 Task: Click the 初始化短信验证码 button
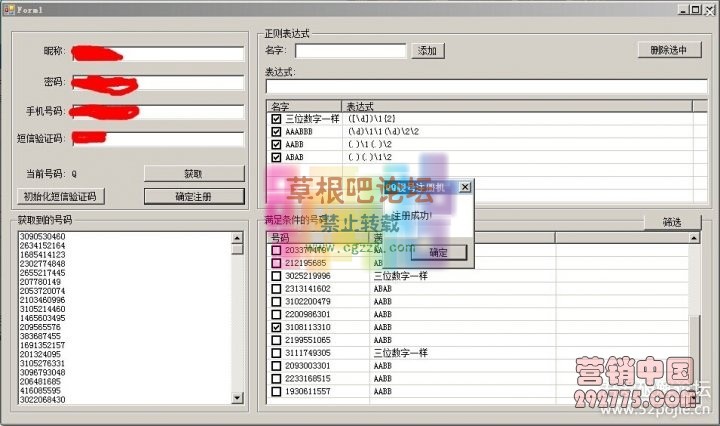[x=60, y=196]
